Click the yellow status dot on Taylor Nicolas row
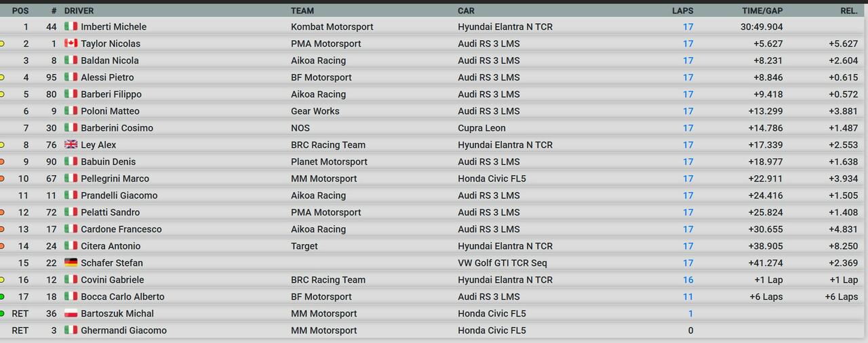Image resolution: width=868 pixels, height=343 pixels. coord(2,43)
